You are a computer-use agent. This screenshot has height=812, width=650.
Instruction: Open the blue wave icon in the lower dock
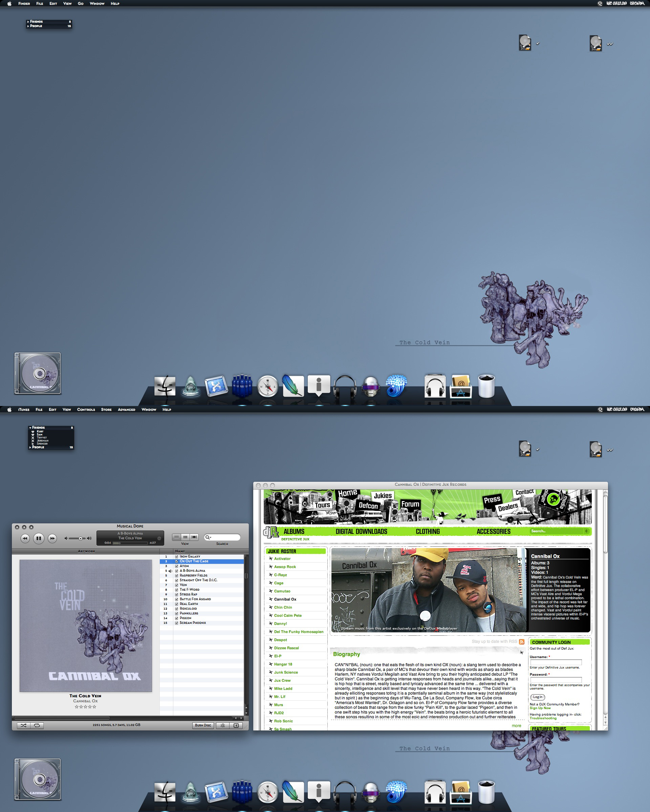pos(396,791)
